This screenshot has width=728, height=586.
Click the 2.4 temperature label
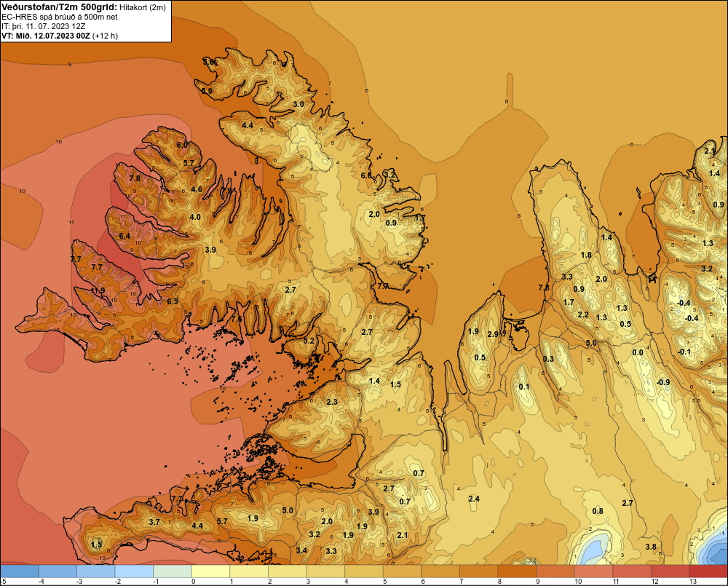pos(474,499)
